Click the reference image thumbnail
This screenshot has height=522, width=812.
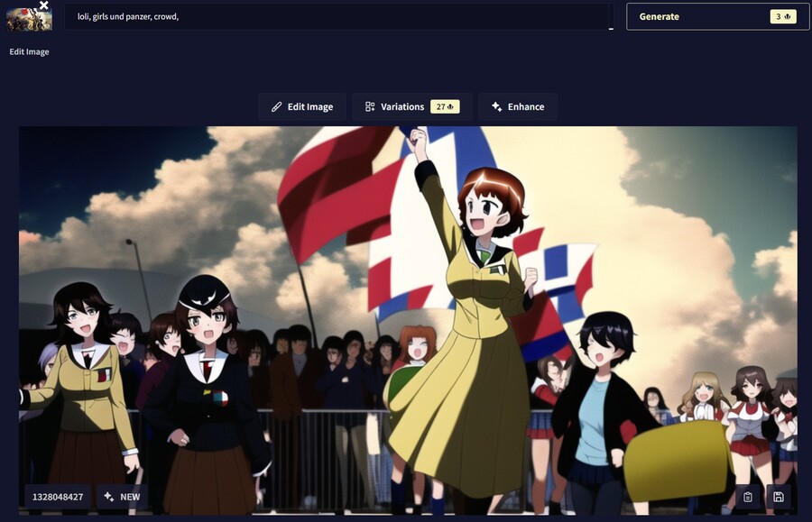[x=29, y=20]
